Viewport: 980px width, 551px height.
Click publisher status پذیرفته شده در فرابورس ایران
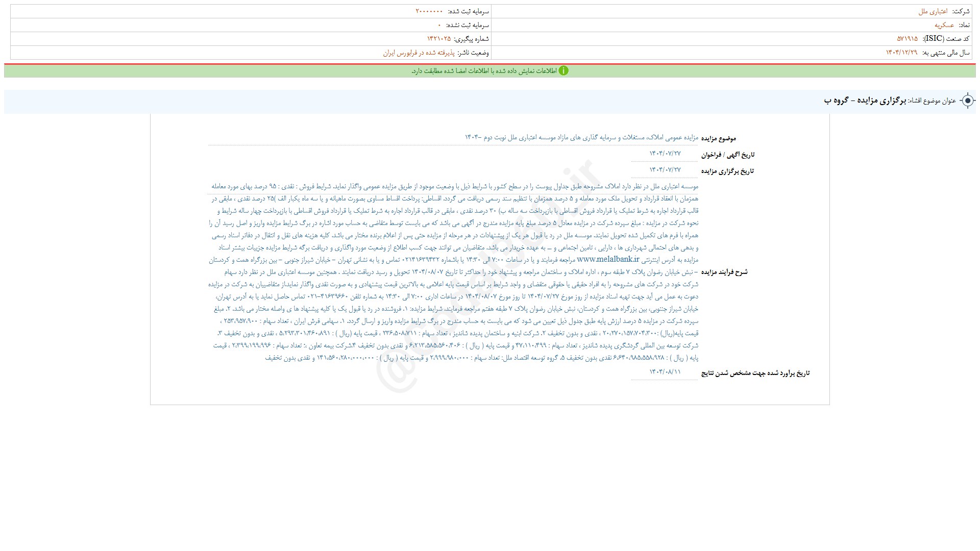pyautogui.click(x=418, y=53)
